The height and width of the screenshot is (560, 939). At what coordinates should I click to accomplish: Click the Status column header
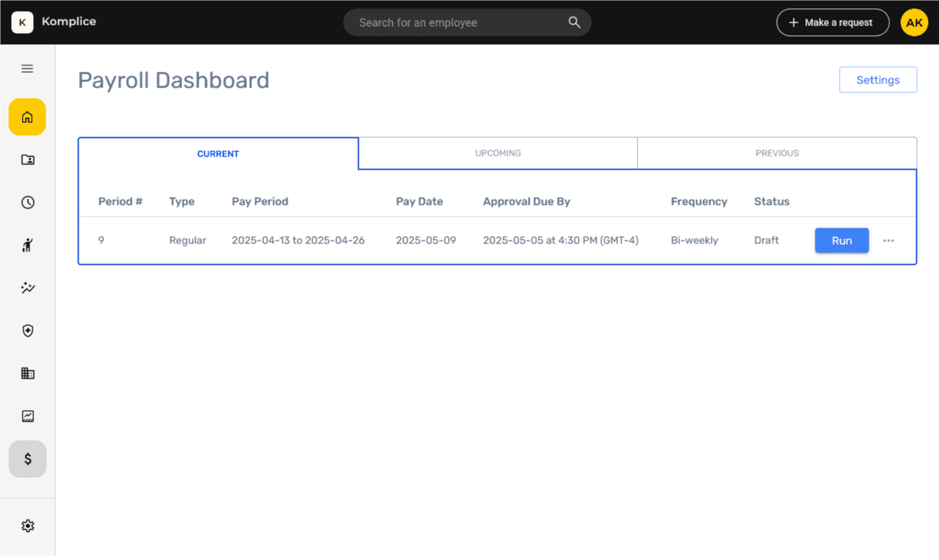771,201
